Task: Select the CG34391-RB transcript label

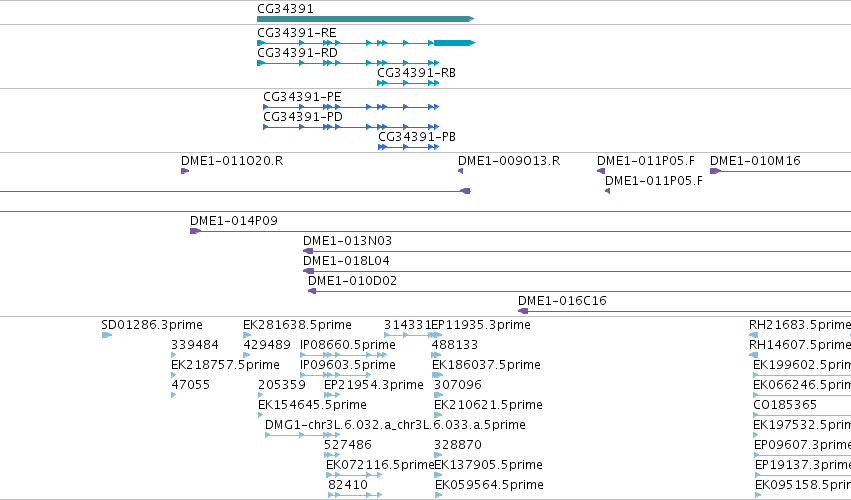Action: (416, 73)
